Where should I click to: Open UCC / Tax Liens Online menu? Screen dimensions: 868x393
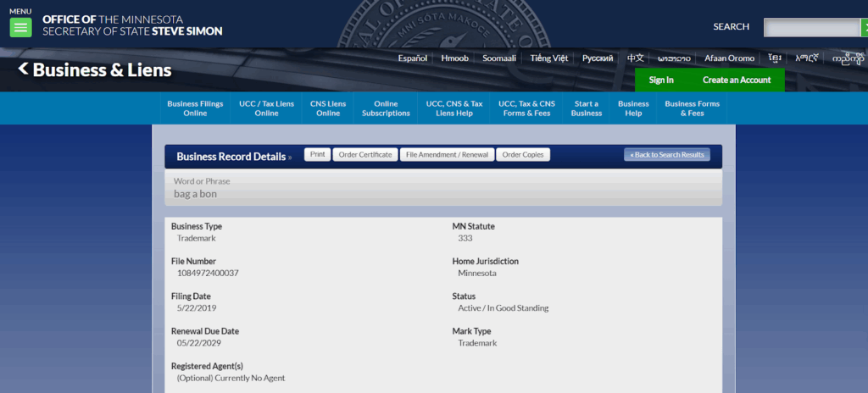[x=267, y=108]
